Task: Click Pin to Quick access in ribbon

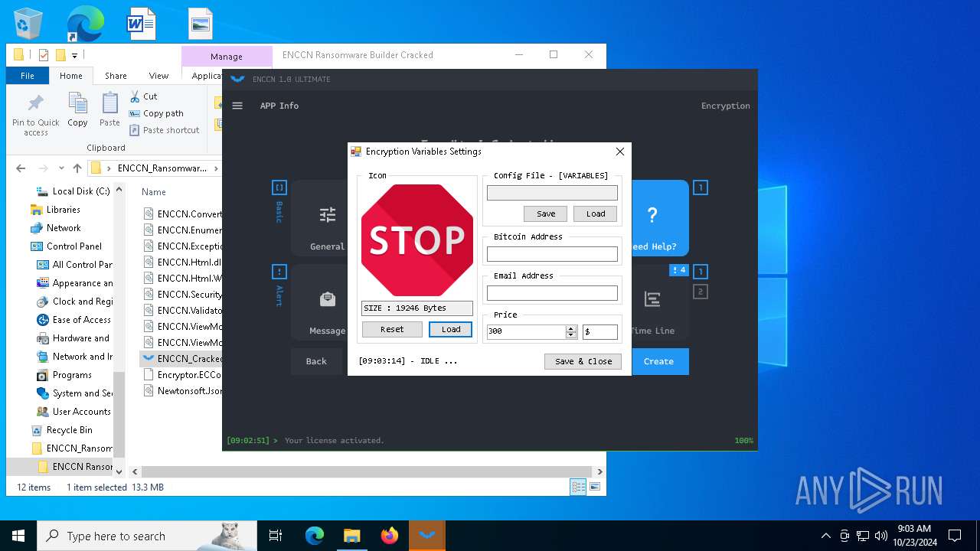Action: [35, 115]
